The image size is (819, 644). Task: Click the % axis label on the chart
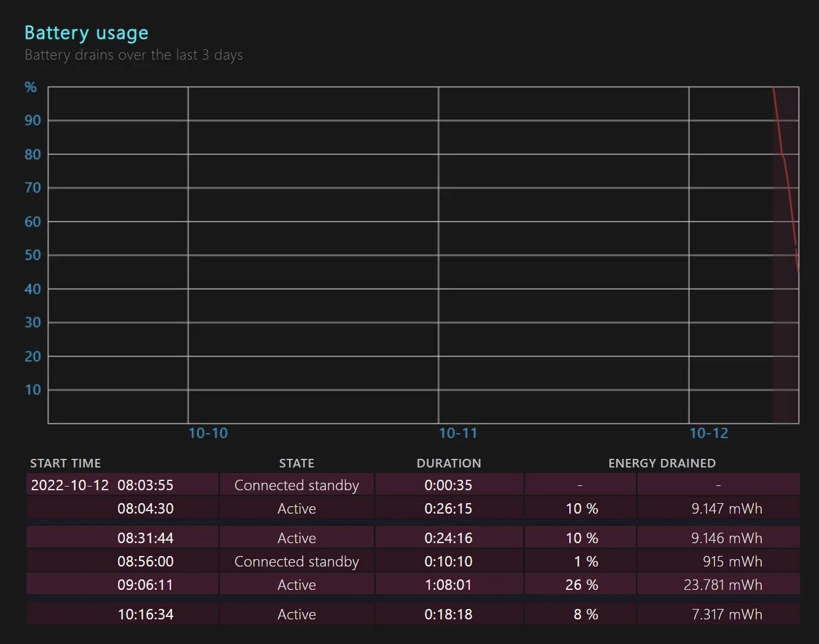pos(30,87)
